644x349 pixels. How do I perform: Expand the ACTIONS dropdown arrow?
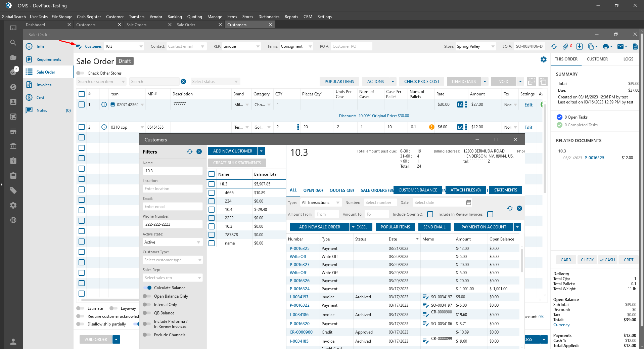(393, 82)
